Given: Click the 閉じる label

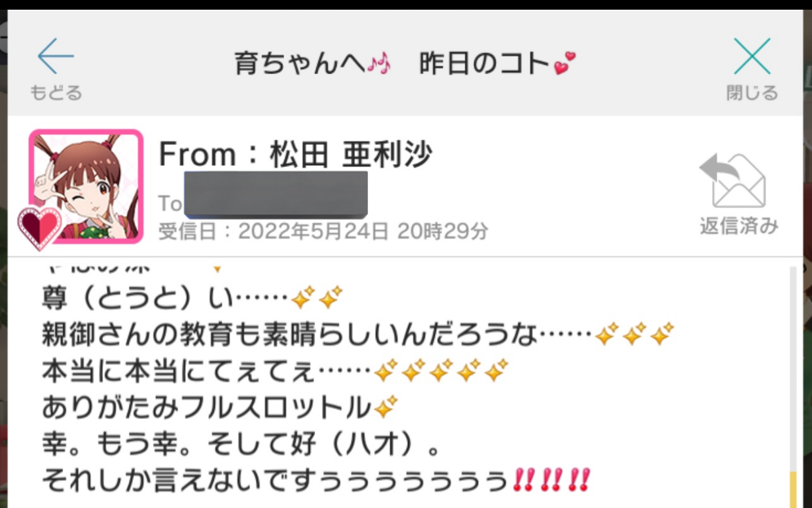Looking at the screenshot, I should 752,93.
